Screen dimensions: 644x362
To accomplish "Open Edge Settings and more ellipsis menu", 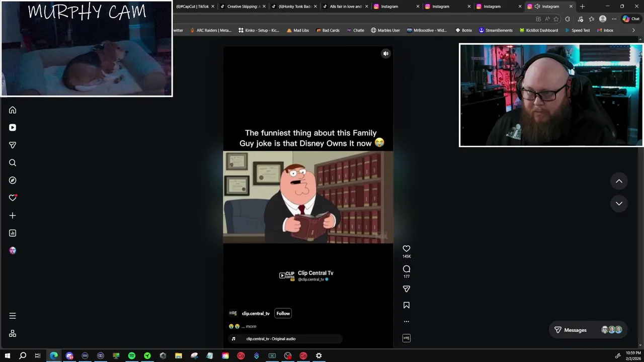I will [x=614, y=19].
